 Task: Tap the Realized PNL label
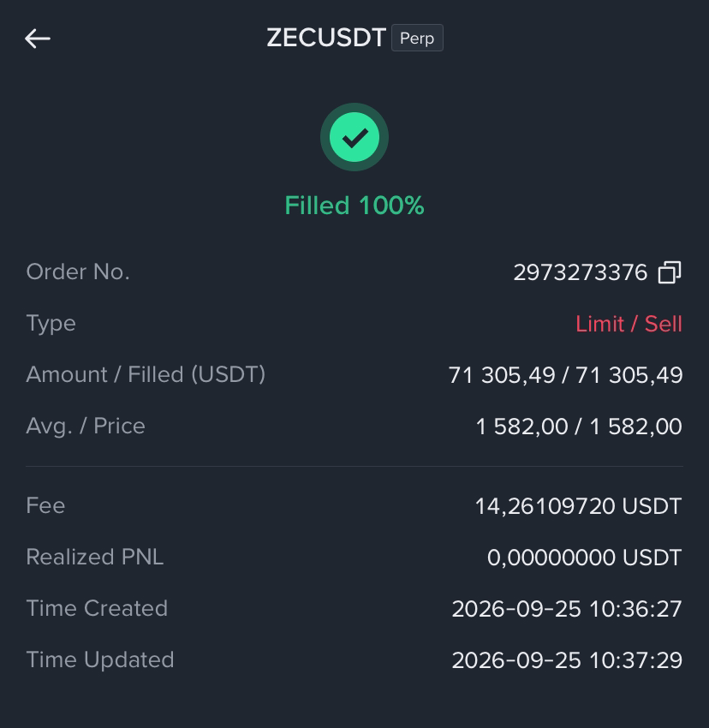pyautogui.click(x=95, y=557)
